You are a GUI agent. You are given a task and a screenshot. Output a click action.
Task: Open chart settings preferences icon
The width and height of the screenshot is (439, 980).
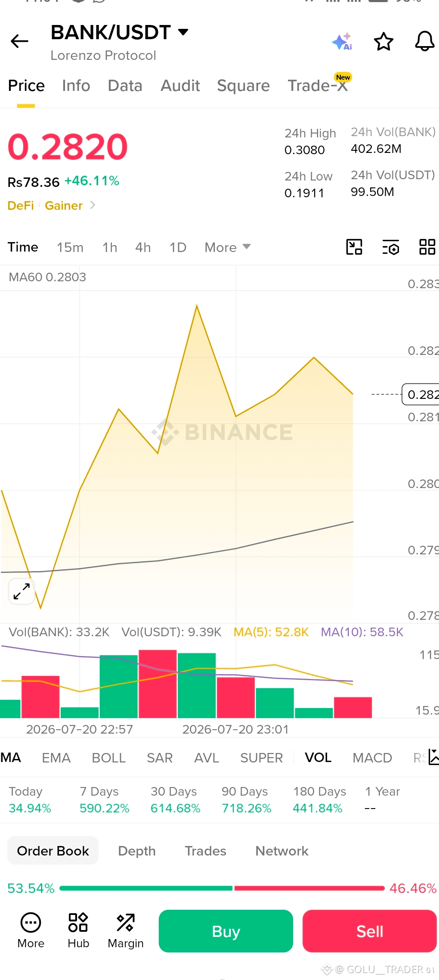click(391, 247)
